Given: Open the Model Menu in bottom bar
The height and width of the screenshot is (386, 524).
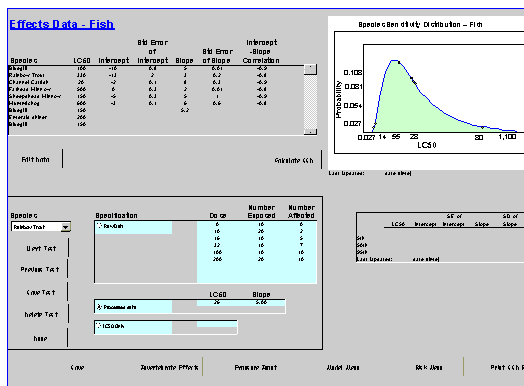Looking at the screenshot, I should pos(343,368).
